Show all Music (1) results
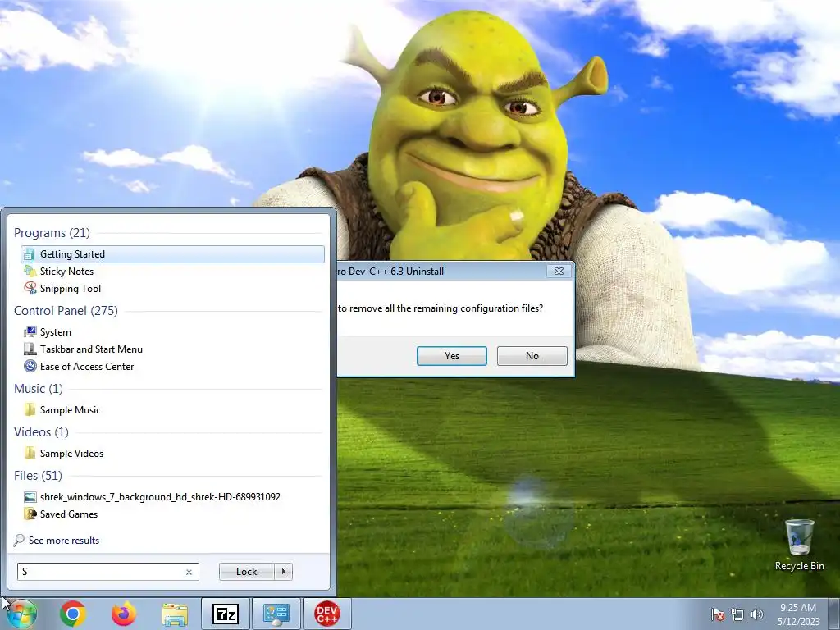The image size is (840, 630). tap(39, 388)
